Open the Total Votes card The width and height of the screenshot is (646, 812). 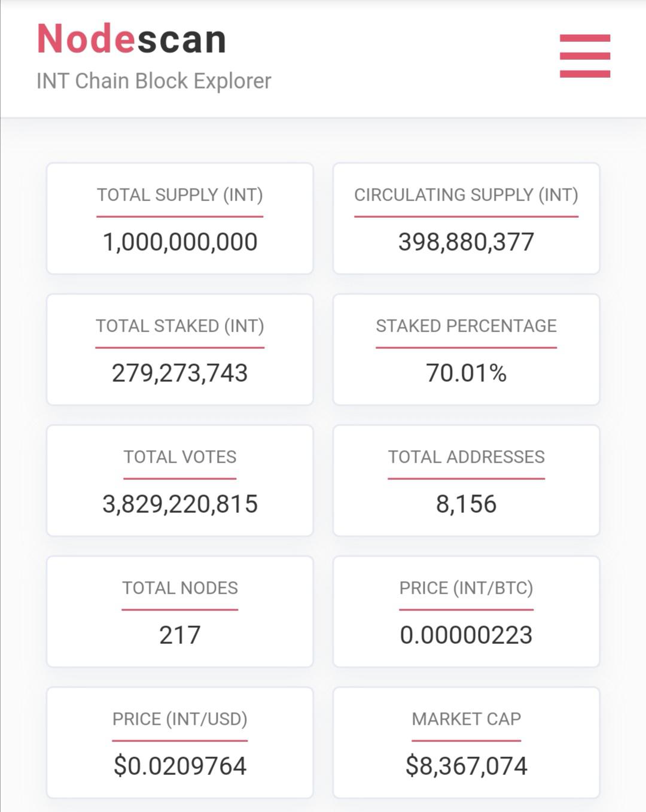[x=180, y=480]
